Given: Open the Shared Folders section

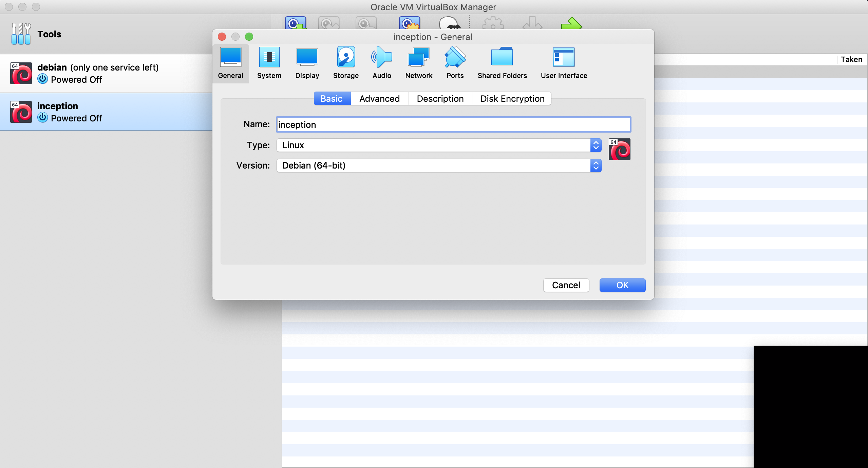Looking at the screenshot, I should tap(502, 63).
